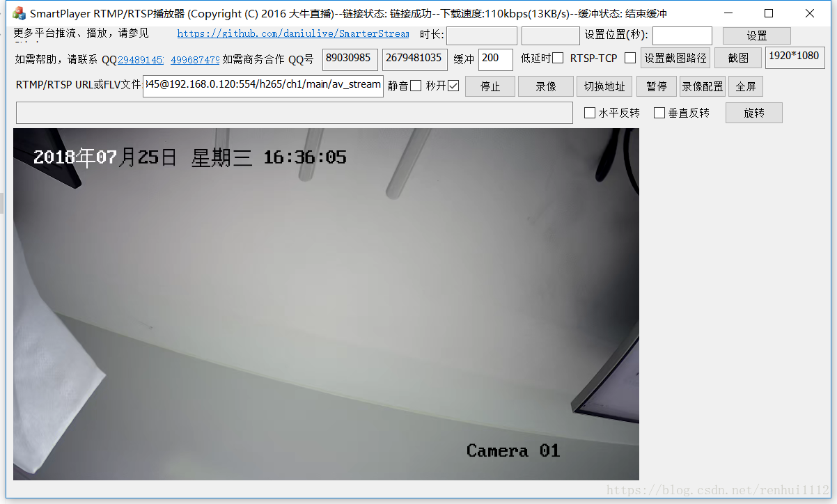The image size is (837, 504).
Task: Click the Camera 01 label on video
Action: [x=513, y=450]
